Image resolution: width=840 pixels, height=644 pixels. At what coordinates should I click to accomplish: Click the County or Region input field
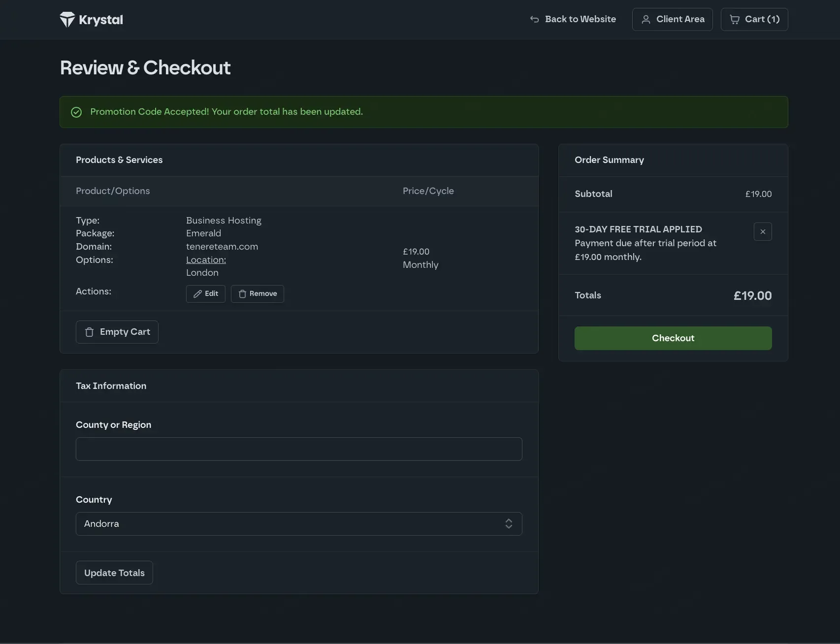(299, 449)
